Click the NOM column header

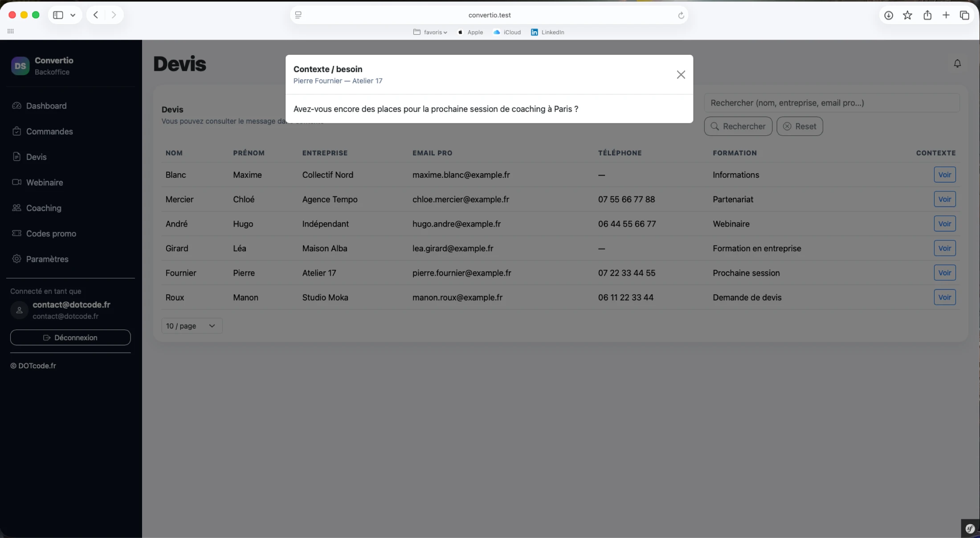pos(174,153)
